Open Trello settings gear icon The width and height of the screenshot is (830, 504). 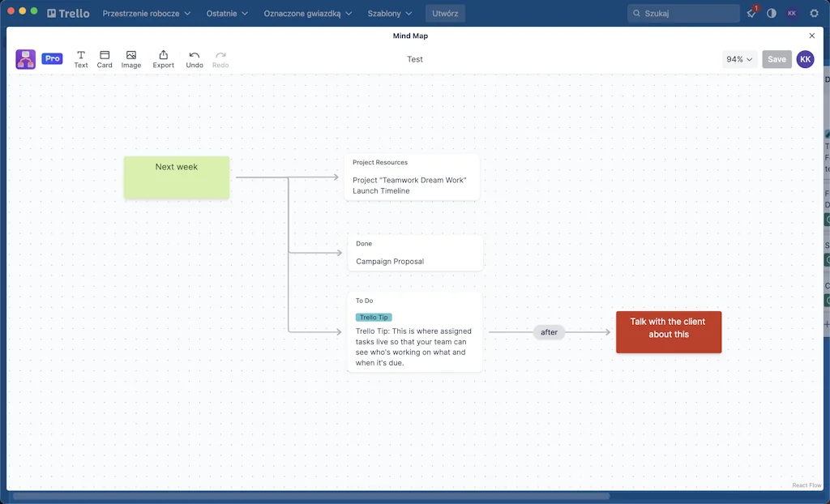tap(815, 13)
